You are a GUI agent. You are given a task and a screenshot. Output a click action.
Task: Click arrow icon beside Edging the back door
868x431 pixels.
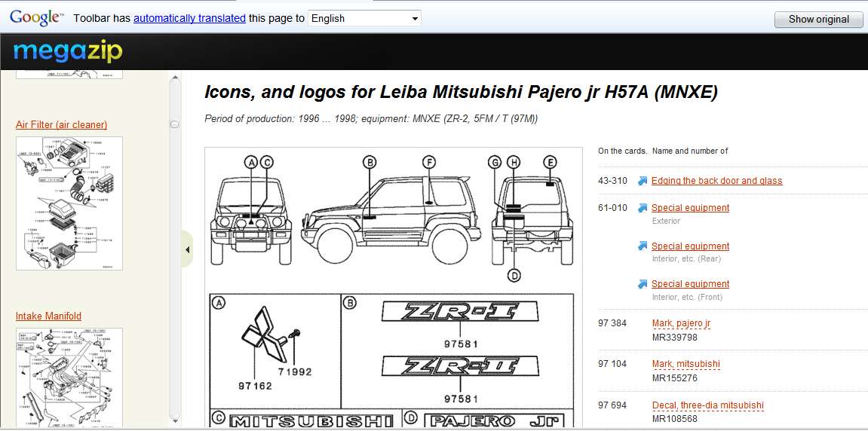click(643, 181)
